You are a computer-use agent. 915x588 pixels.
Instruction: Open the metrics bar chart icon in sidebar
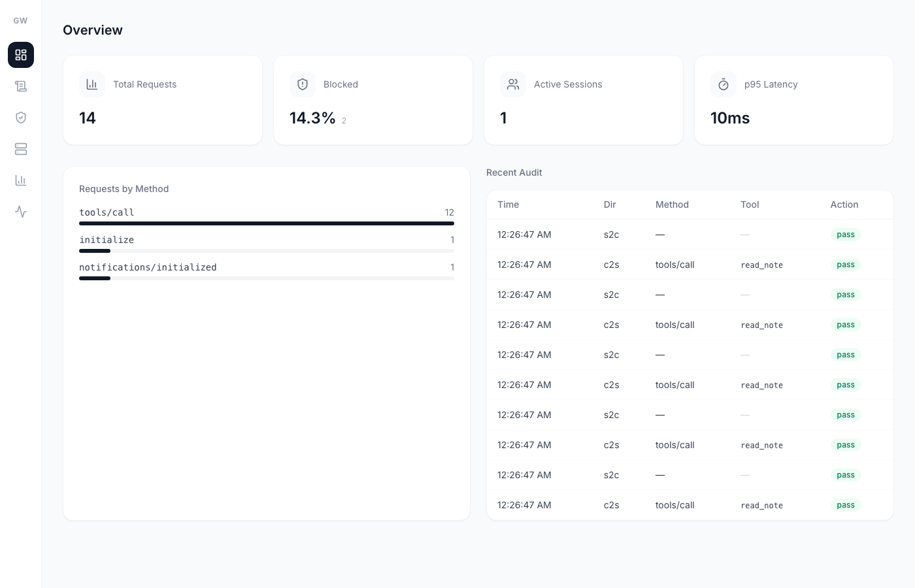[x=21, y=180]
